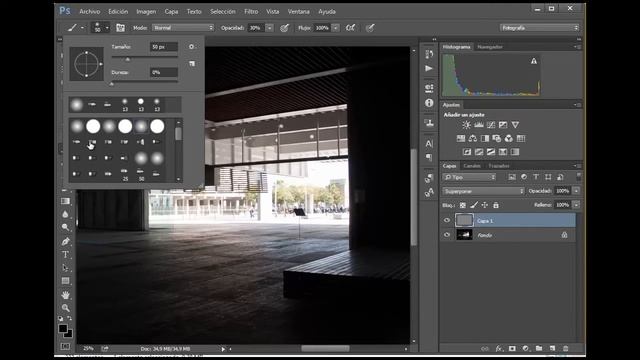Add an Invert adjustment
Image resolution: width=640 pixels, height=360 pixels.
tap(467, 152)
